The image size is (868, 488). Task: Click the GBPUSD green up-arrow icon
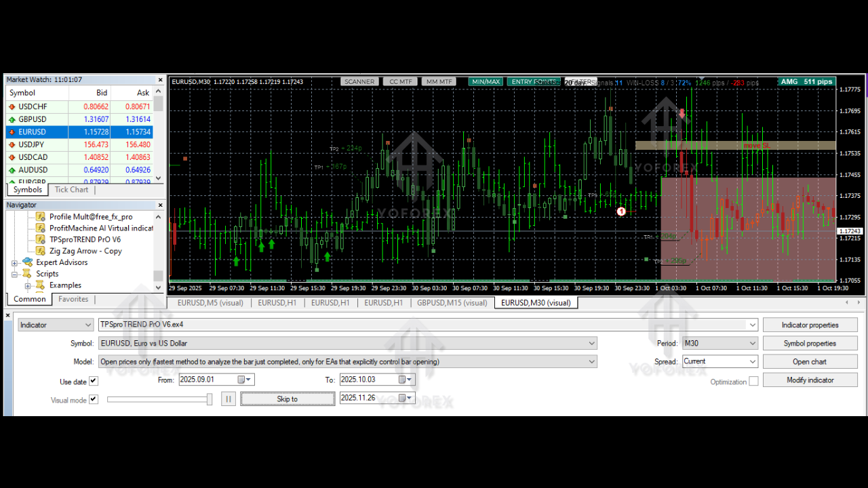(x=12, y=119)
